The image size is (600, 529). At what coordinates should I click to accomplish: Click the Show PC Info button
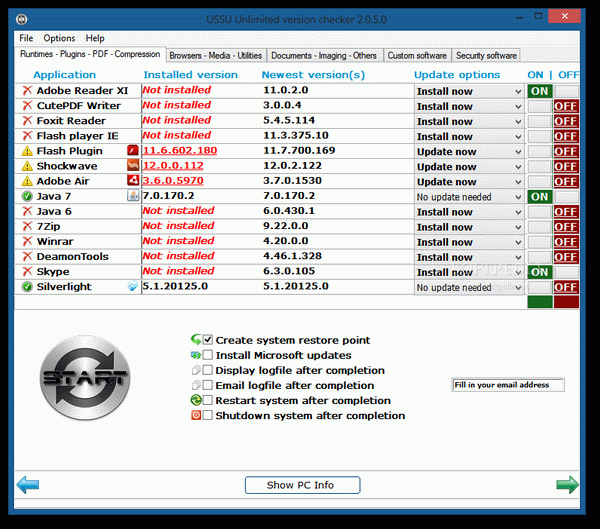pos(302,485)
